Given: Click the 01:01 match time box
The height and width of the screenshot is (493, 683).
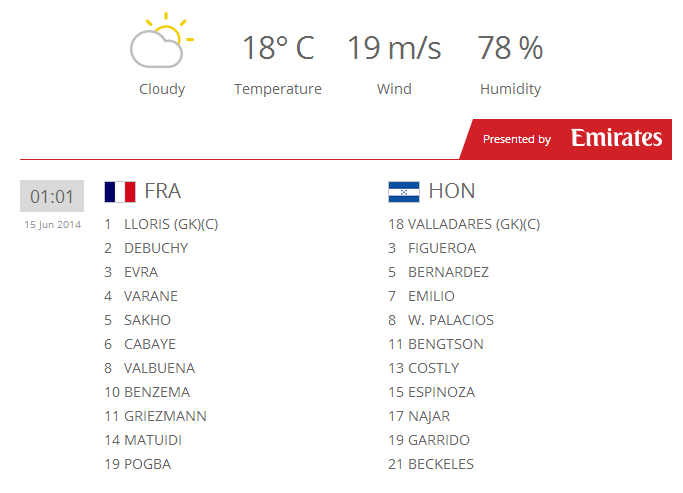Looking at the screenshot, I should 52,196.
